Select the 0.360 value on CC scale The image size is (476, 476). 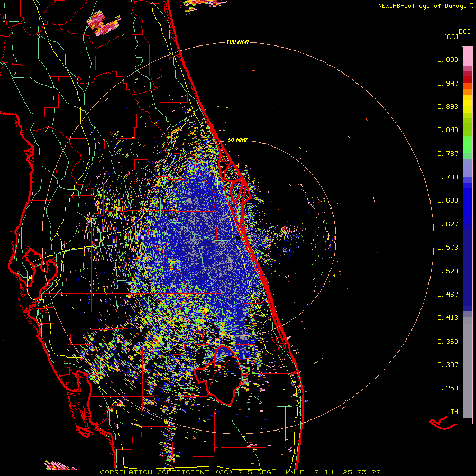[x=448, y=342]
